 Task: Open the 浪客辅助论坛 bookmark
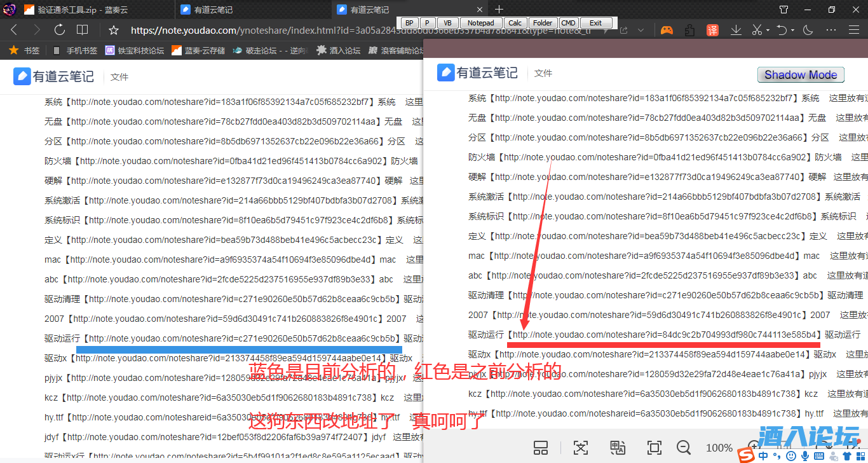(x=396, y=50)
